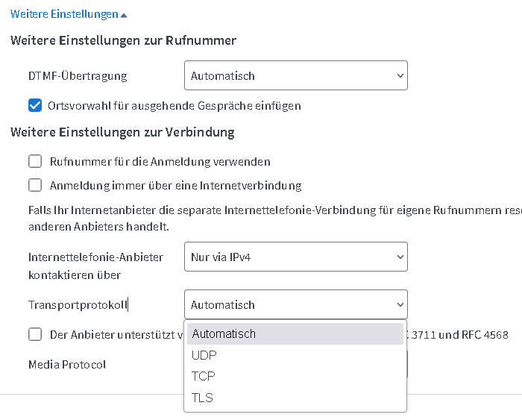Choose TCP as transport protocol
The height and width of the screenshot is (420, 522).
204,376
